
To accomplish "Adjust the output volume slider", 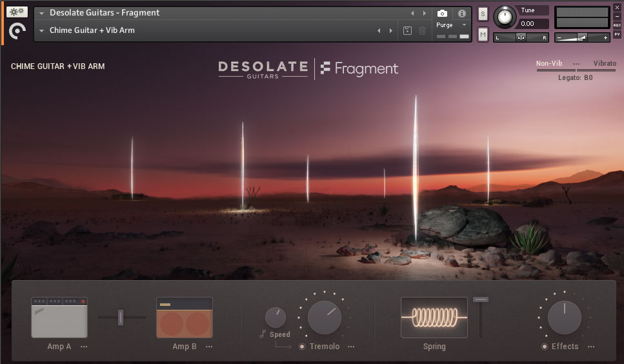I will tap(582, 37).
